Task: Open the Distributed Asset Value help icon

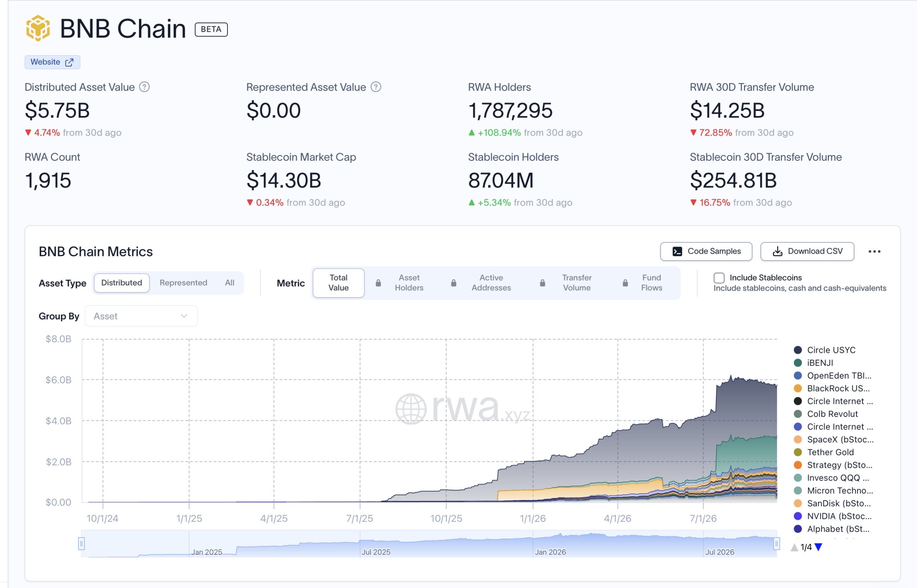Action: point(144,87)
